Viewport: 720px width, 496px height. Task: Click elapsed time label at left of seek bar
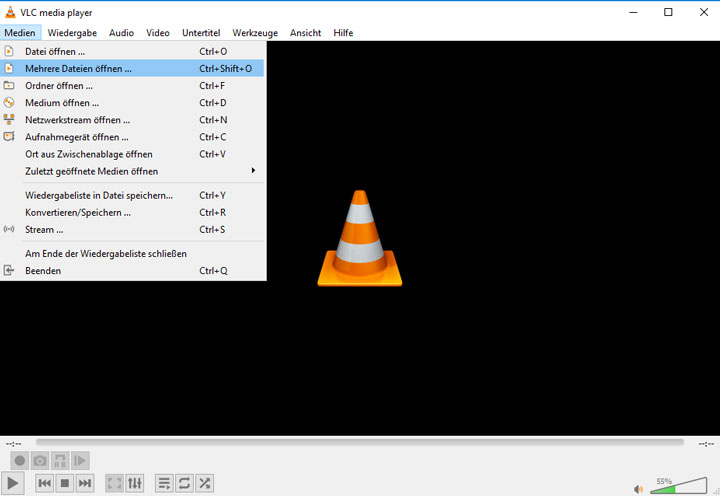click(x=13, y=444)
